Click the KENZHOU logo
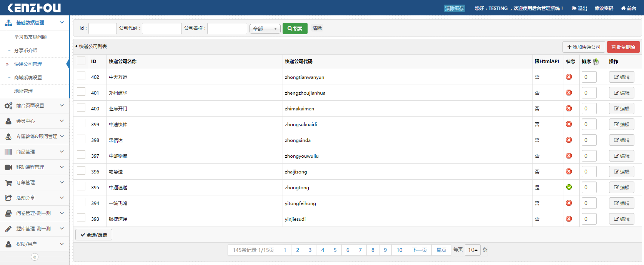Viewport: 644px width, 265px height. [x=34, y=8]
